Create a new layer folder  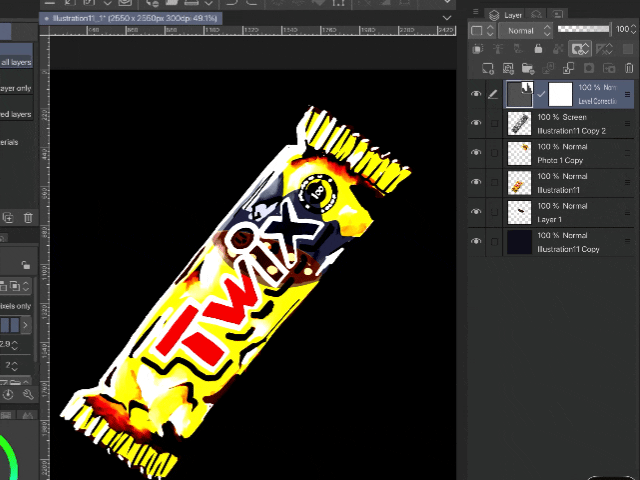(528, 69)
